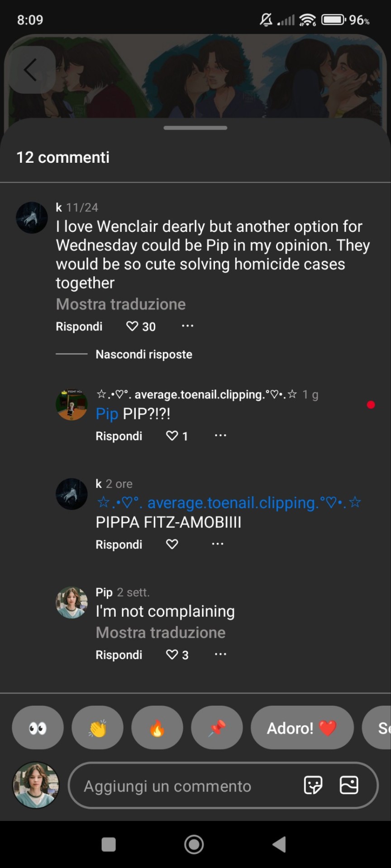
Task: Collapse replies with Nascondi risposte
Action: coord(144,354)
